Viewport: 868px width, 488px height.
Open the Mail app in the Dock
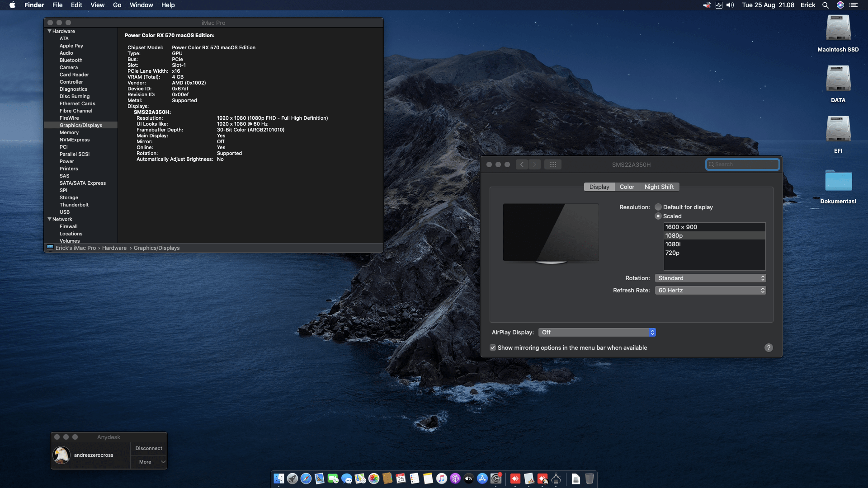point(320,479)
